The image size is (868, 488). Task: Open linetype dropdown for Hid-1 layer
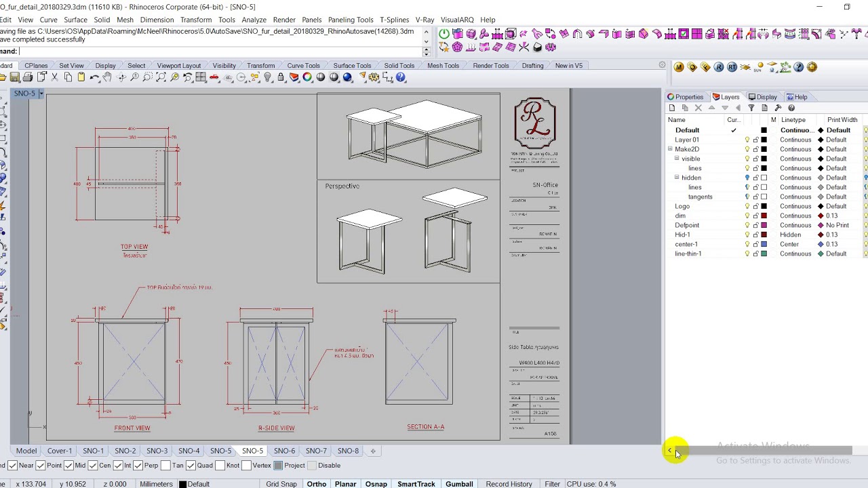click(795, 235)
